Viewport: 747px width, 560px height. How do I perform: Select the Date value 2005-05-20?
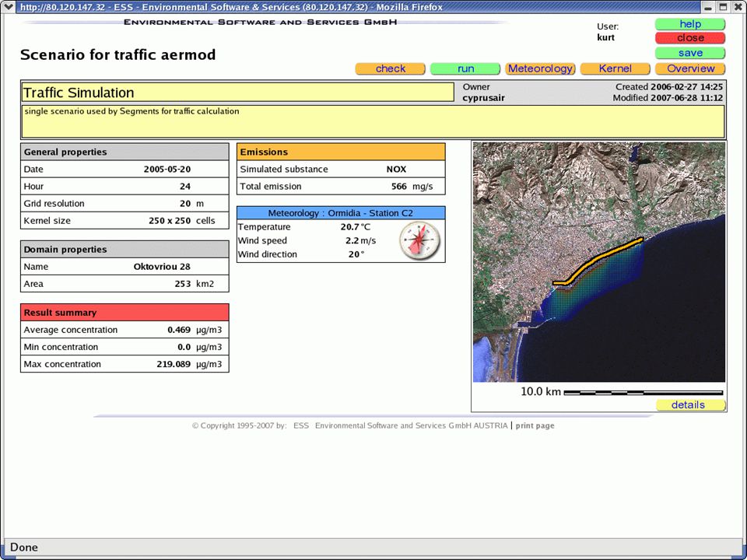(x=167, y=169)
